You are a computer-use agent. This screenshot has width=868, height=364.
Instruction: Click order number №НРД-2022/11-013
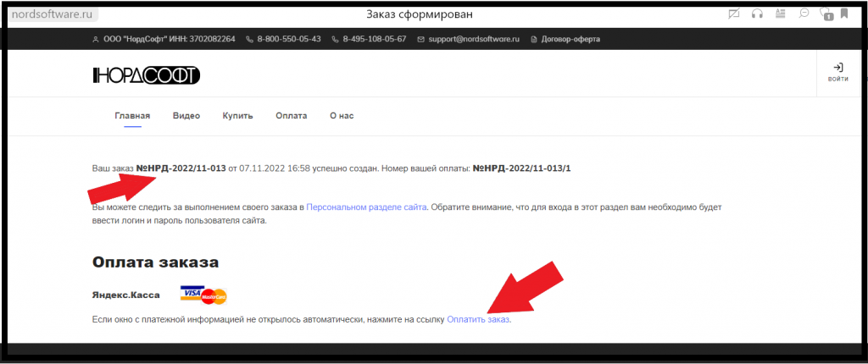(181, 168)
